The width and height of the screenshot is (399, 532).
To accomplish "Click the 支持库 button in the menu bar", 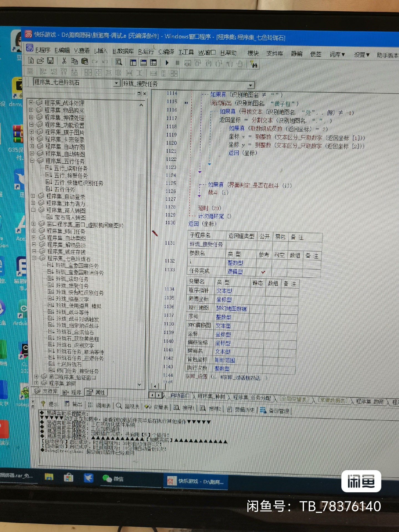I will click(275, 53).
